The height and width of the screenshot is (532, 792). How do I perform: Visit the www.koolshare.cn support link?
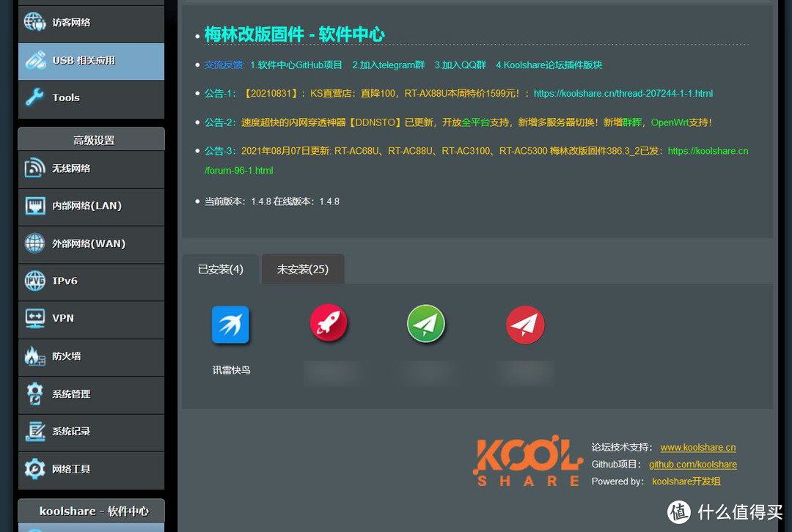pos(697,447)
